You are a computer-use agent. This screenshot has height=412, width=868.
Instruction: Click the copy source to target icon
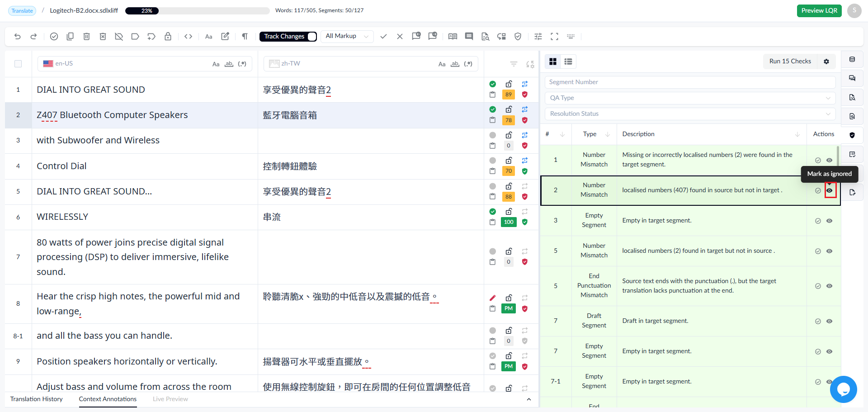tap(70, 37)
